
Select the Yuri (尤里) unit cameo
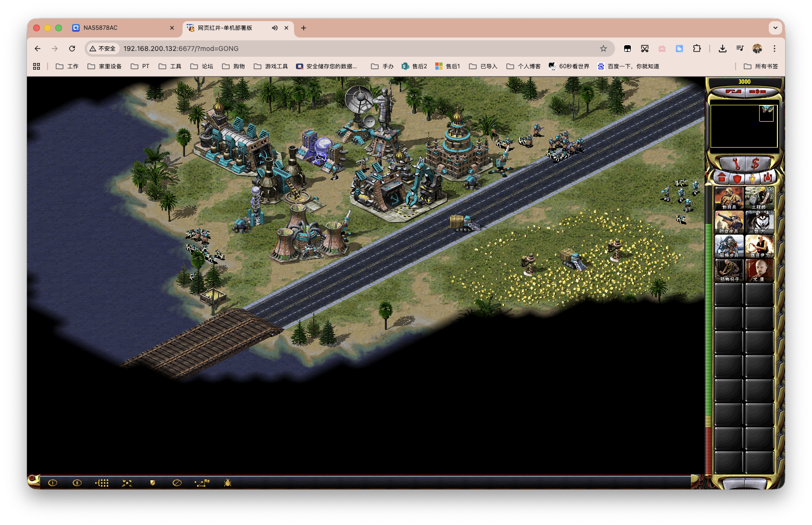759,270
